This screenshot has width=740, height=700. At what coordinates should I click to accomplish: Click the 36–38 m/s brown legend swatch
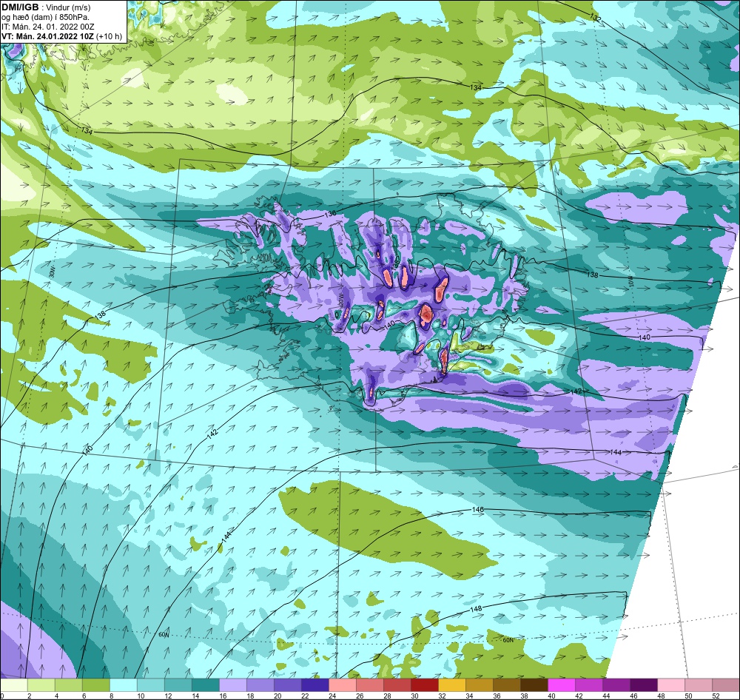[507, 685]
